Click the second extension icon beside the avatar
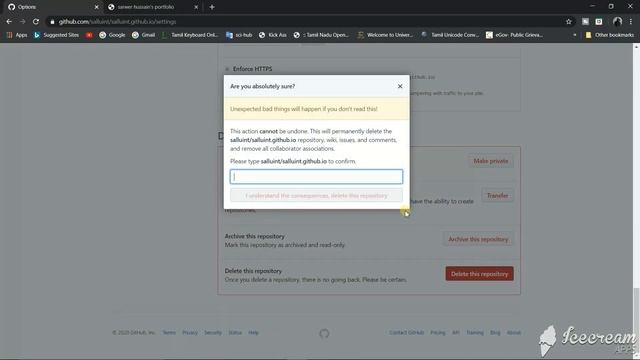 pyautogui.click(x=599, y=22)
